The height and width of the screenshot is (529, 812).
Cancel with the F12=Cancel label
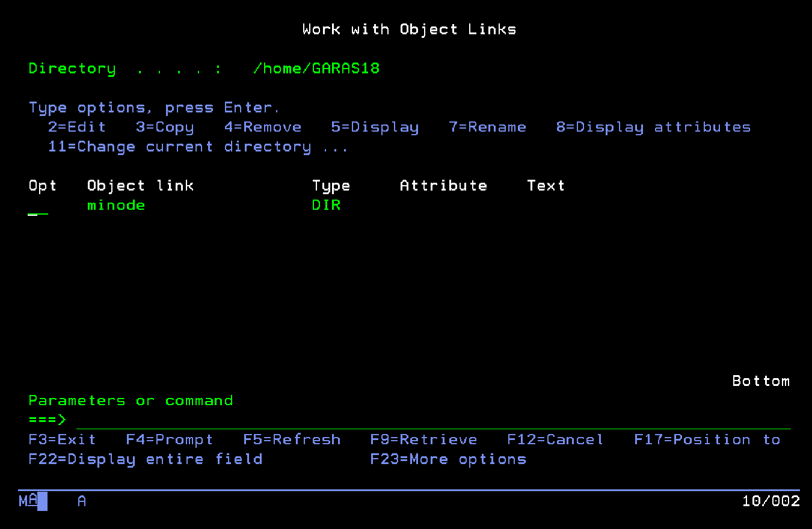[x=555, y=440]
